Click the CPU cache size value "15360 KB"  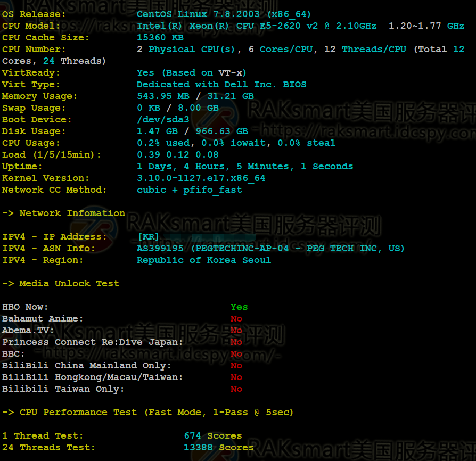160,38
